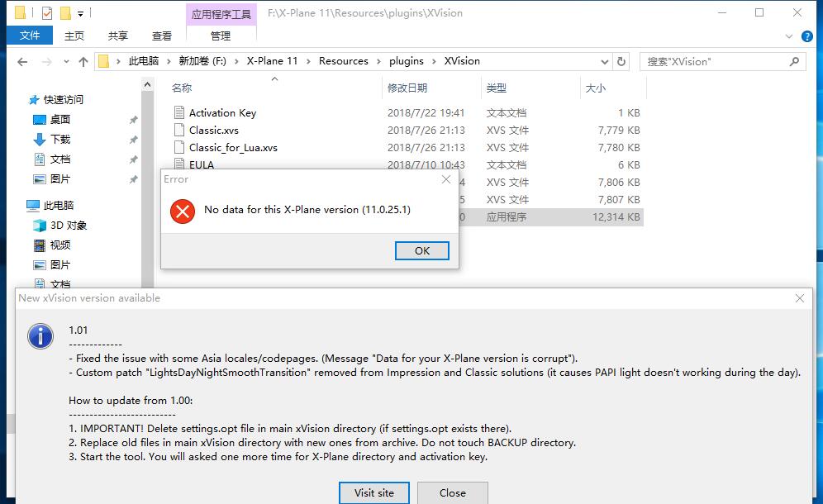The width and height of the screenshot is (823, 504).
Task: Click the Classic.xvs file icon
Action: coord(179,130)
